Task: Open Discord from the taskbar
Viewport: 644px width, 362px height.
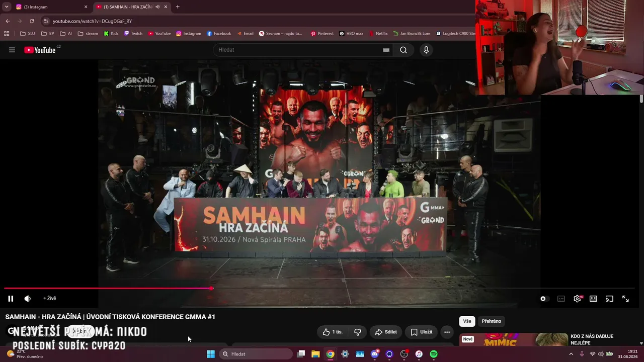Action: (x=375, y=354)
